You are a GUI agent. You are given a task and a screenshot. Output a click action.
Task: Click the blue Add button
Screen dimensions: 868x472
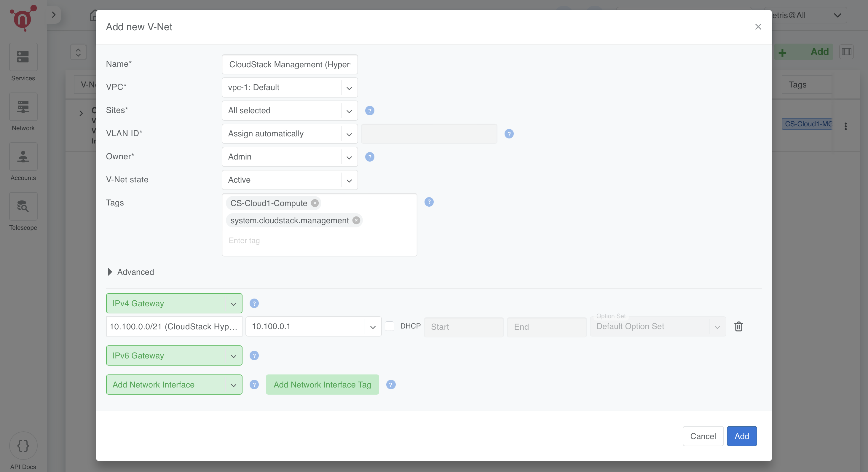[741, 436]
